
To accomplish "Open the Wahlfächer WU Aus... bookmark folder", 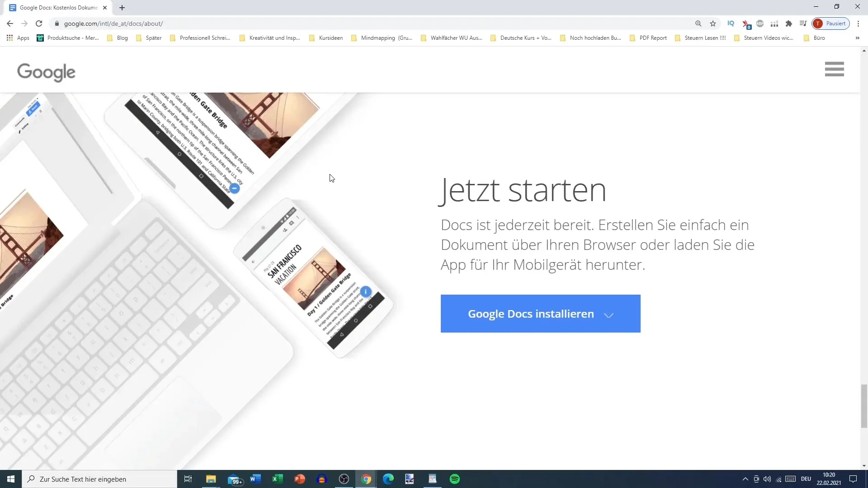I will coord(451,38).
